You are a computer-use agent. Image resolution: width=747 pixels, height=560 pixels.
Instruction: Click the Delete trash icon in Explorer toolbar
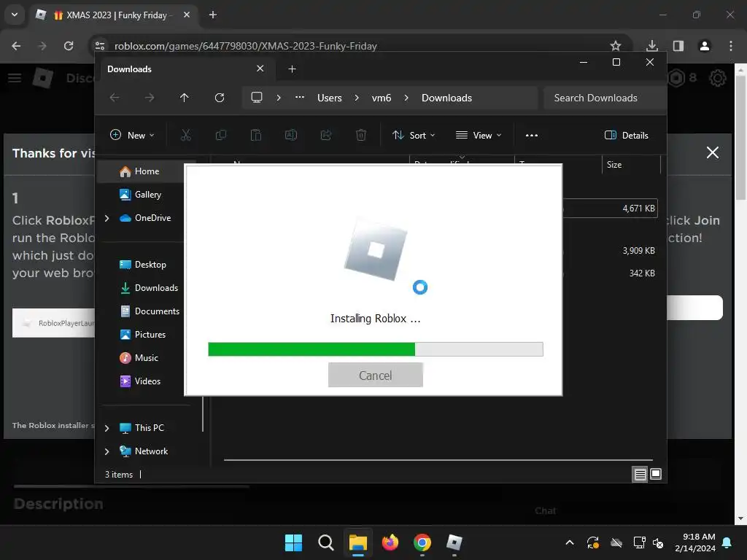(x=361, y=135)
